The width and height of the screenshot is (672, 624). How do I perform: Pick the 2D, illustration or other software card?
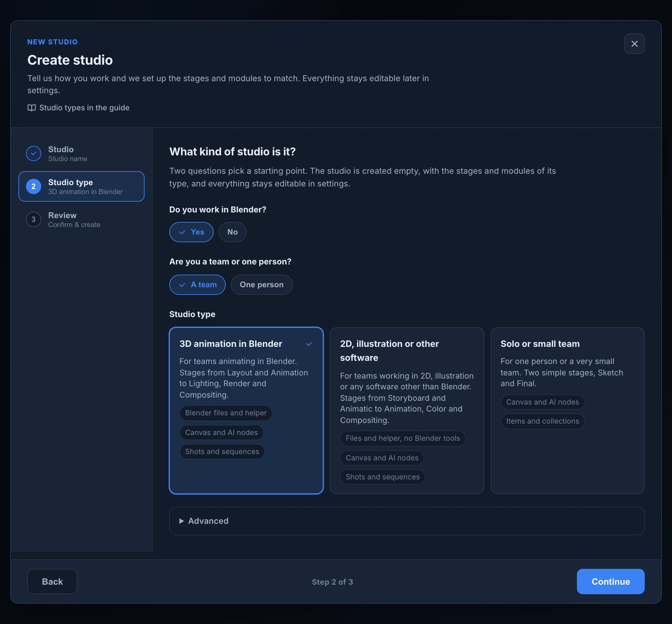coord(407,411)
